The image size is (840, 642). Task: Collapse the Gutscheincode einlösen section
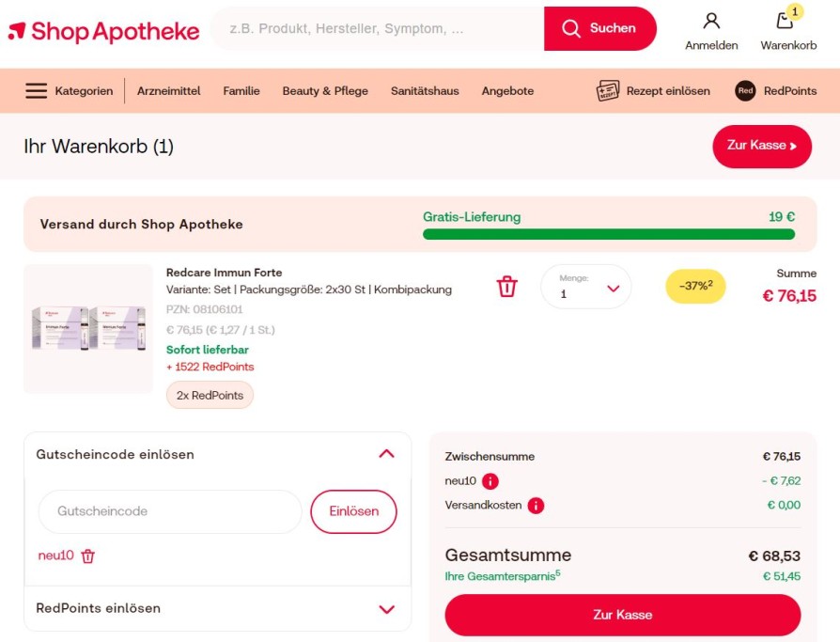point(387,454)
